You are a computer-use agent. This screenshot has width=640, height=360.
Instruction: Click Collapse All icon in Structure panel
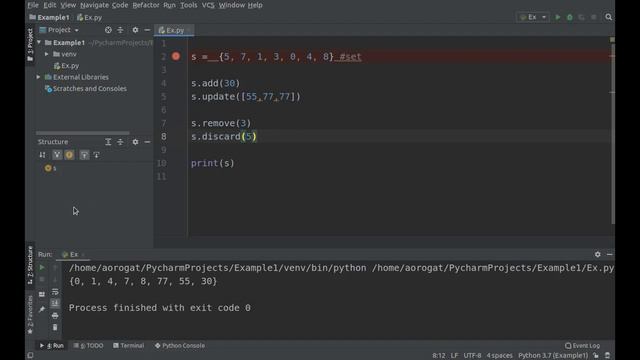120,142
